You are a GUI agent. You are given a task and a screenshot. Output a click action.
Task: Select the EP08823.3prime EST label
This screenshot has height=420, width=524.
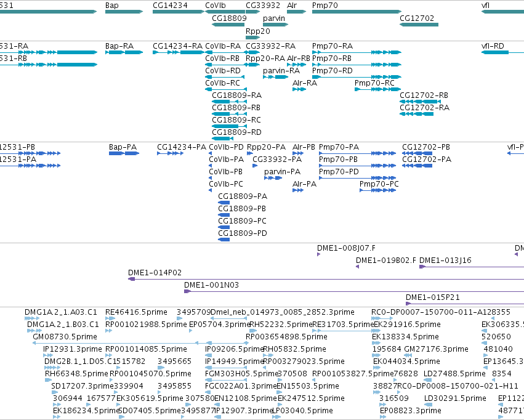pos(410,411)
